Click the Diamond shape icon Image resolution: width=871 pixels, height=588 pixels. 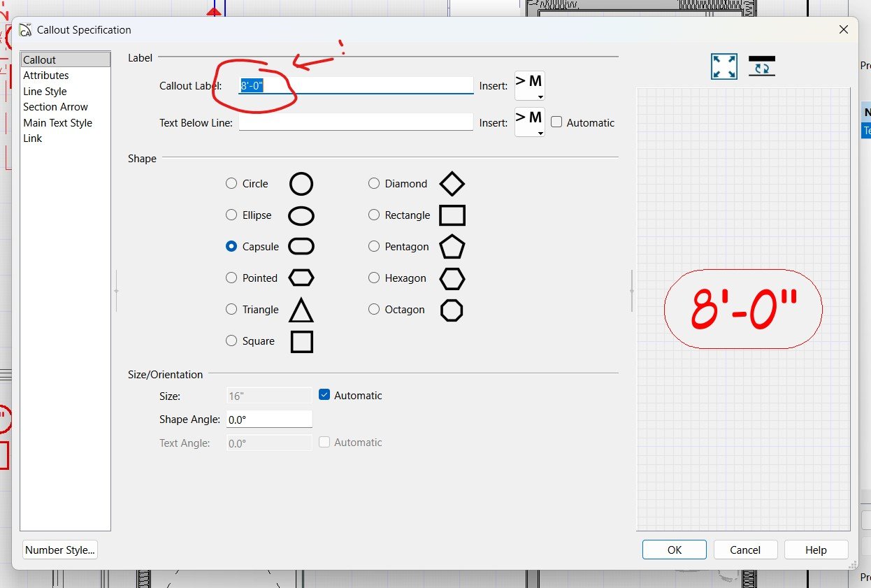point(452,184)
